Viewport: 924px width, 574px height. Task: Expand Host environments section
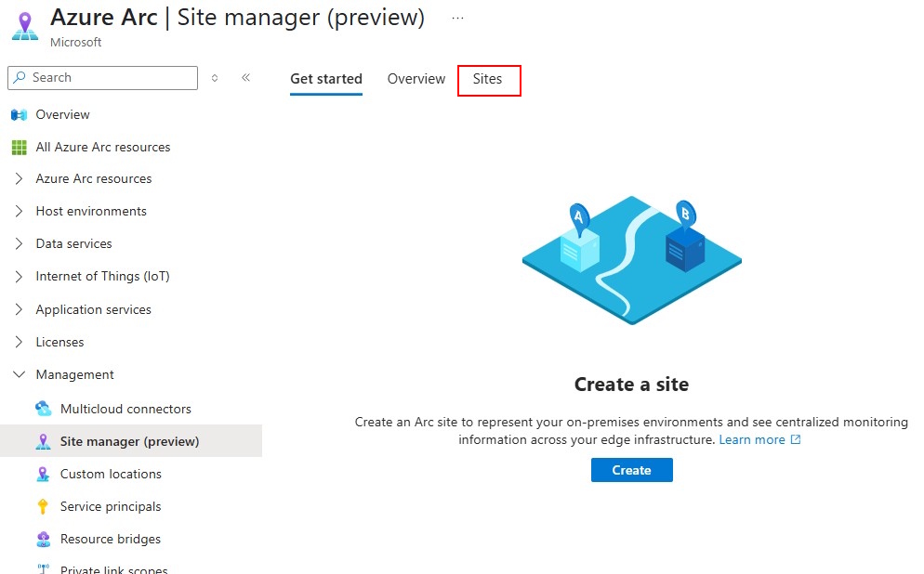[x=19, y=211]
